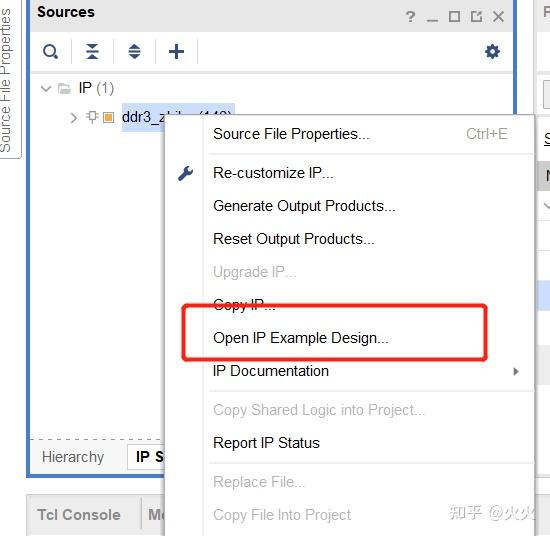Click the wrench icon beside Re-customize IP
The height and width of the screenshot is (536, 550).
pos(186,173)
